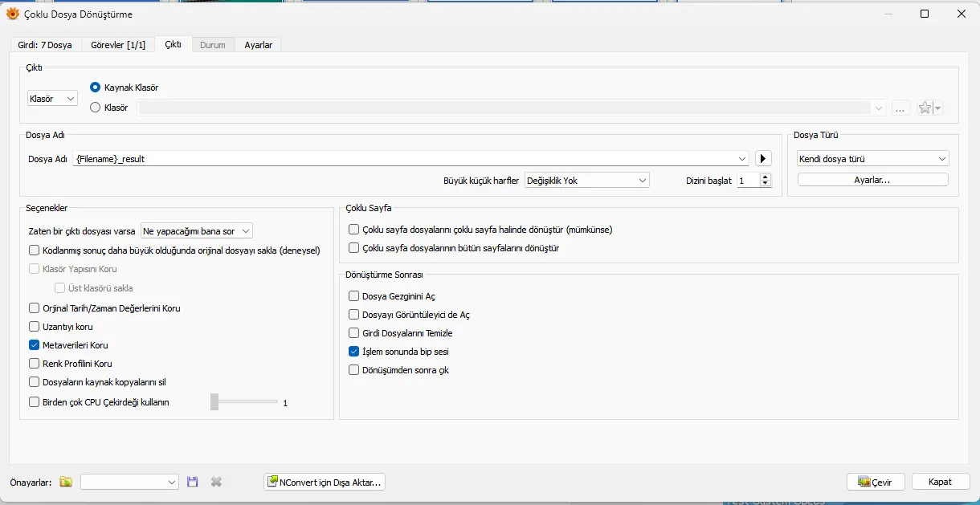980x505 pixels.
Task: Switch to Görevler [1/1] tab
Action: (118, 45)
